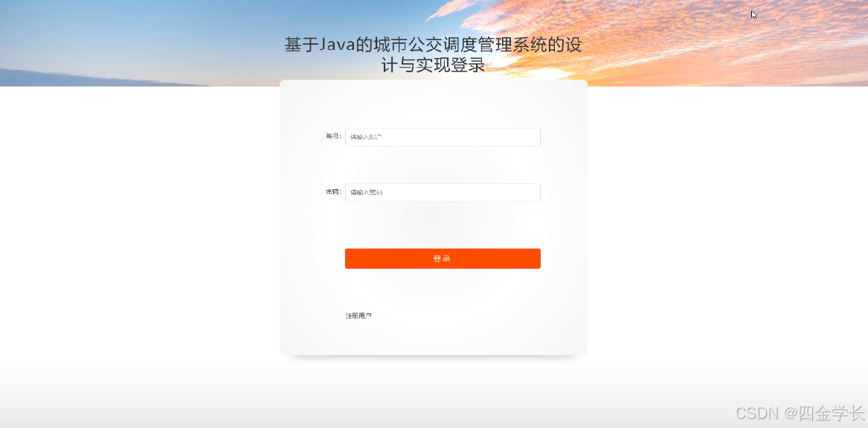Click empty space between password and login
This screenshot has height=428, width=868.
point(443,226)
